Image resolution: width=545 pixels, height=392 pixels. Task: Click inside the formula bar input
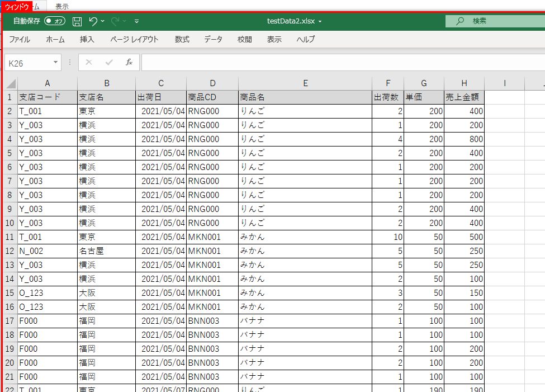[x=335, y=63]
